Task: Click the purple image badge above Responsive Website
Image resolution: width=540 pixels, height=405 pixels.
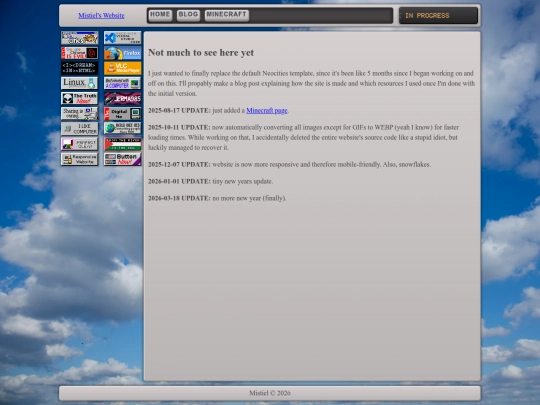Action: tap(80, 144)
